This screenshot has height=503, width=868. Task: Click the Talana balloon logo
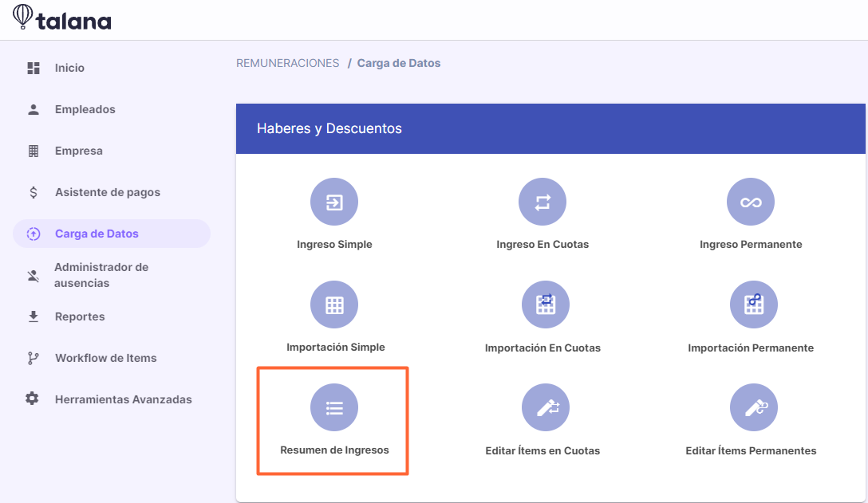(22, 16)
